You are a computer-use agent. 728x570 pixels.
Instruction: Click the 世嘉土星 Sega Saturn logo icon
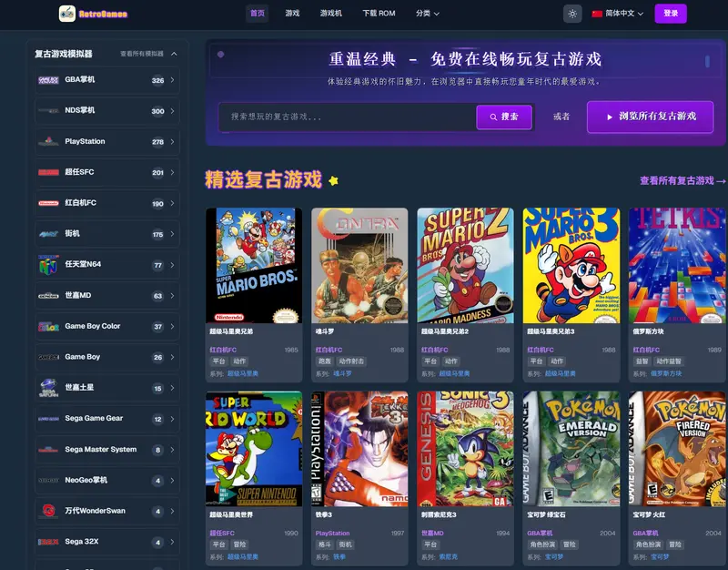pos(48,388)
